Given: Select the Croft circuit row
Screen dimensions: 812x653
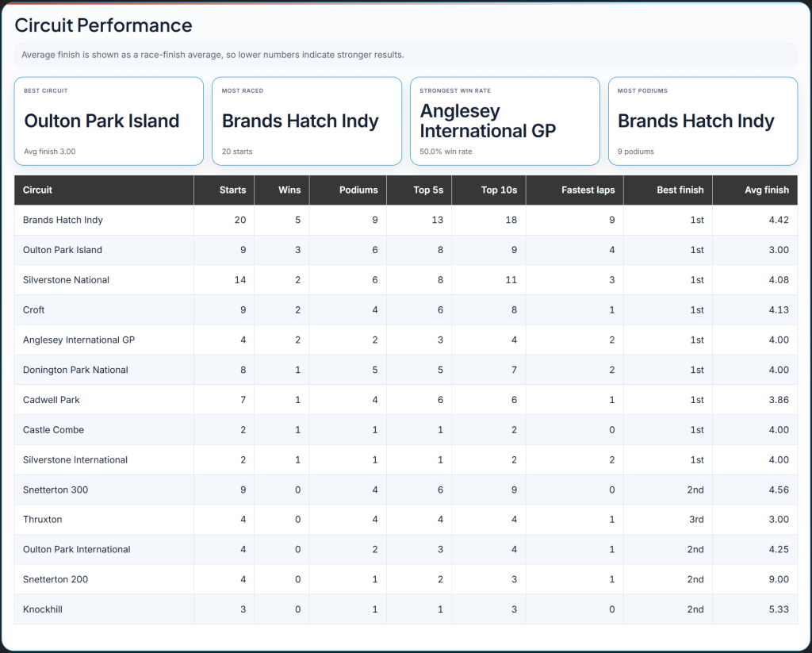Looking at the screenshot, I should [34, 310].
